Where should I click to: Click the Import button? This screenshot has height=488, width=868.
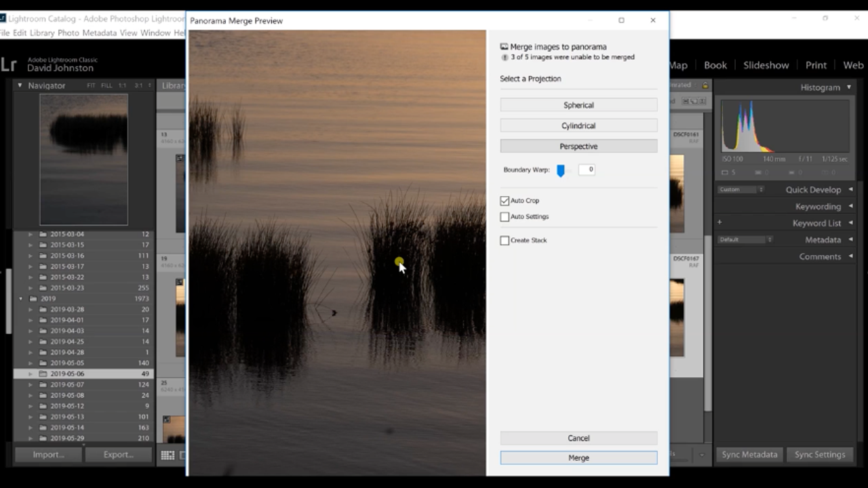point(48,455)
